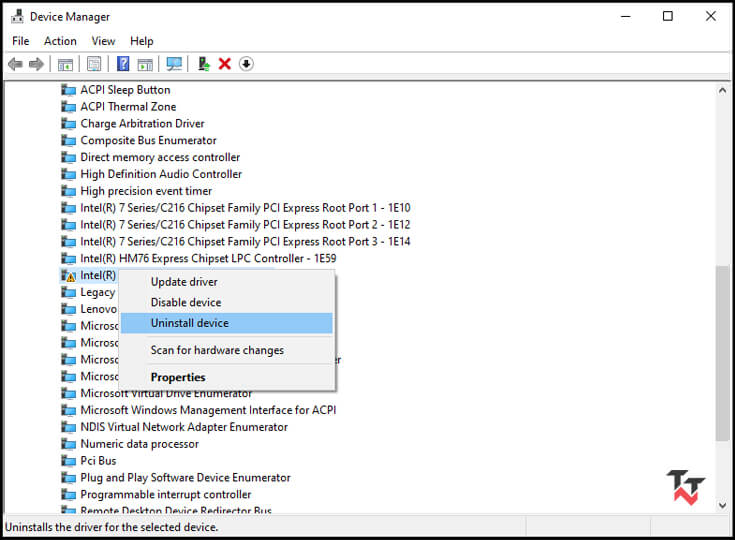The image size is (735, 540).
Task: Click the Properties sheet toolbar icon
Action: [94, 64]
